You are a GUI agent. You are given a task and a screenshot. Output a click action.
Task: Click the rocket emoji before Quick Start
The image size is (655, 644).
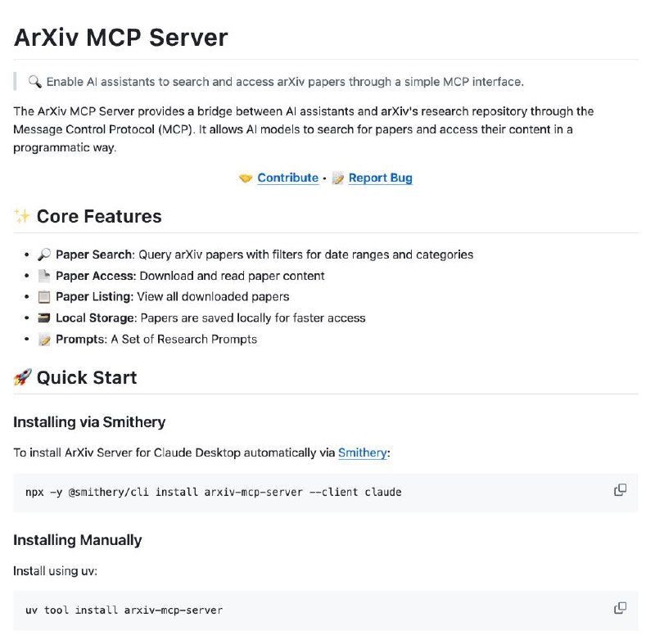pos(22,377)
